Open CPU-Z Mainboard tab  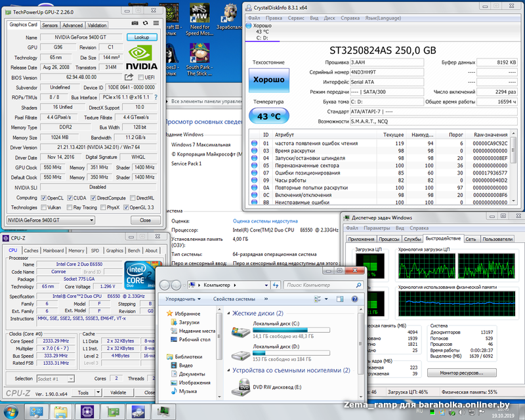53,251
